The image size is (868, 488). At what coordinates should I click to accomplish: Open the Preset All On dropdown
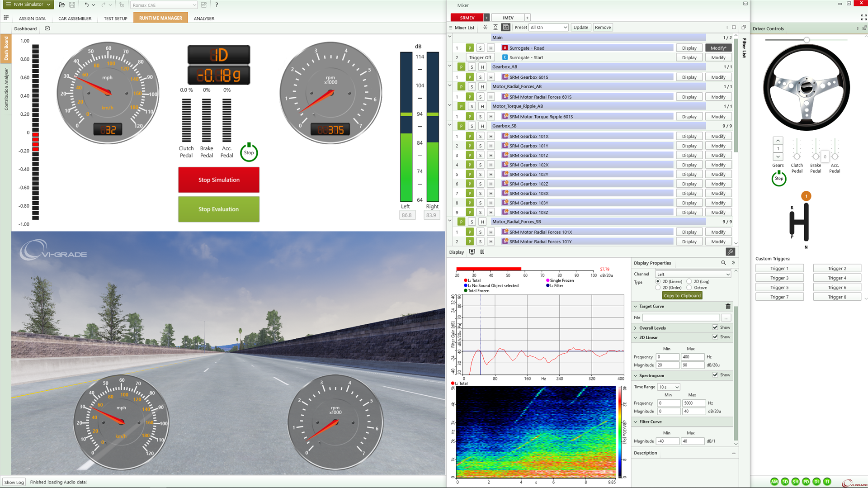click(548, 27)
